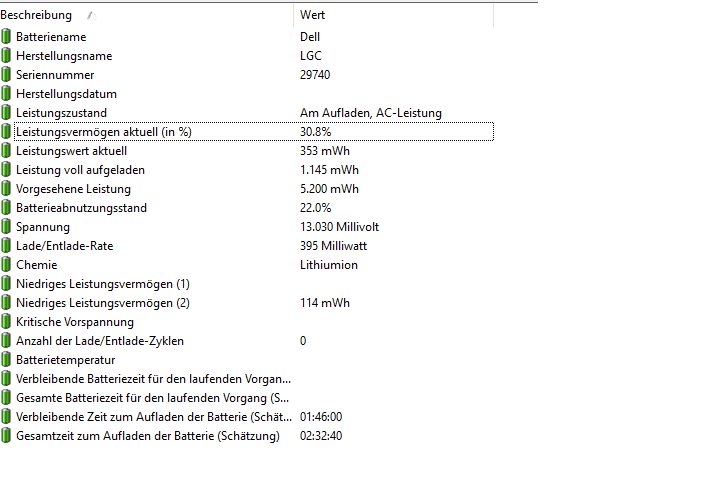Select the Verbleibende Batteriezeit row label
The width and height of the screenshot is (724, 477).
pos(153,379)
